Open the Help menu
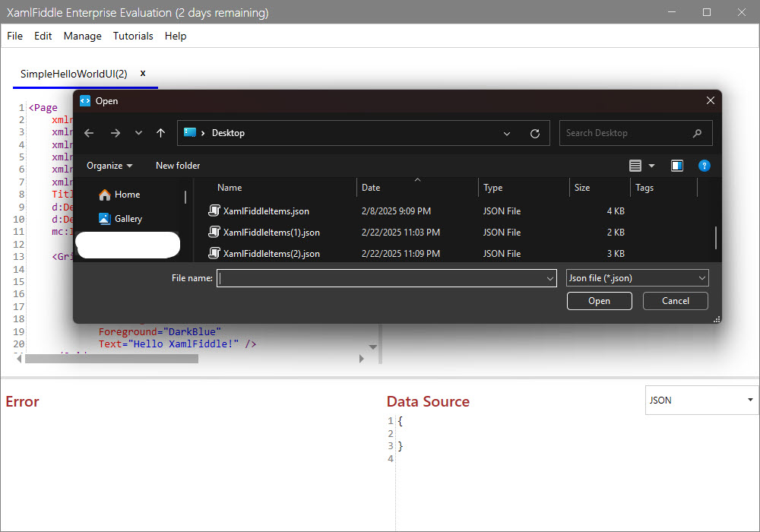The image size is (760, 532). (176, 36)
